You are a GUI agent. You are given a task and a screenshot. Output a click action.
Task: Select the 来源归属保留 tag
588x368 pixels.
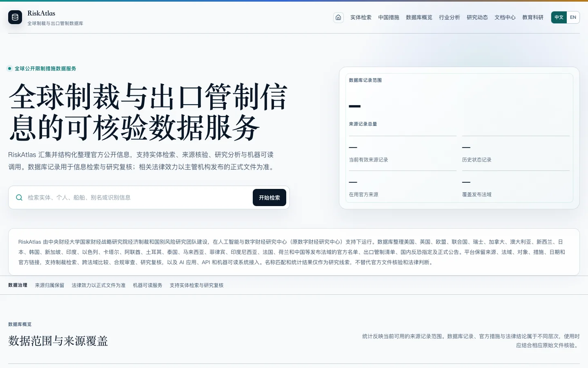pos(49,285)
